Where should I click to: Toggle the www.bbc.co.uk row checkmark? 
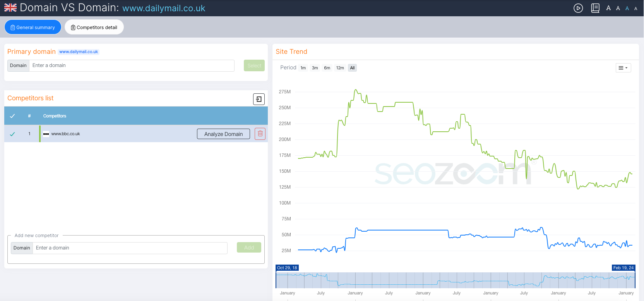pos(12,134)
